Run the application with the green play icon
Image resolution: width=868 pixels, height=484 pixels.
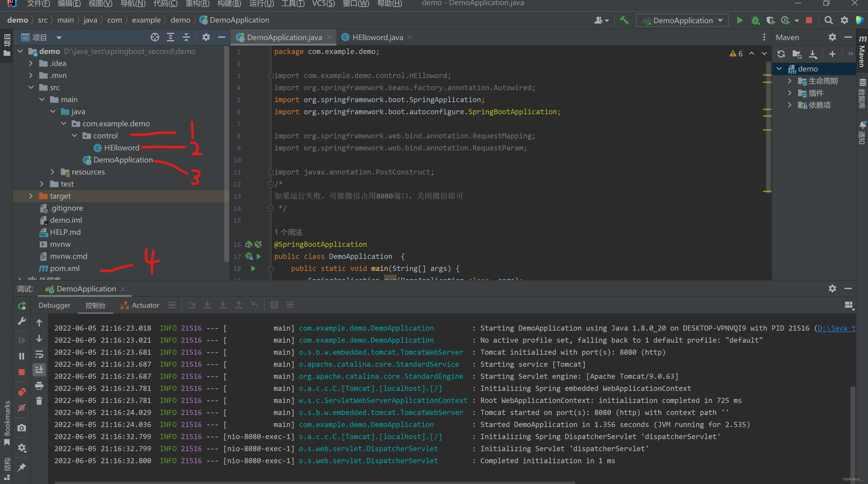click(x=740, y=20)
